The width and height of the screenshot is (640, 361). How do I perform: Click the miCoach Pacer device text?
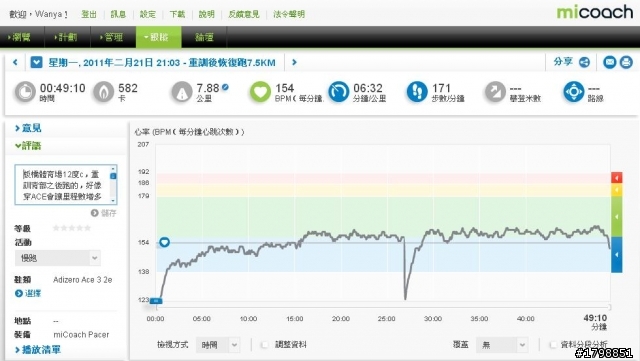81,334
